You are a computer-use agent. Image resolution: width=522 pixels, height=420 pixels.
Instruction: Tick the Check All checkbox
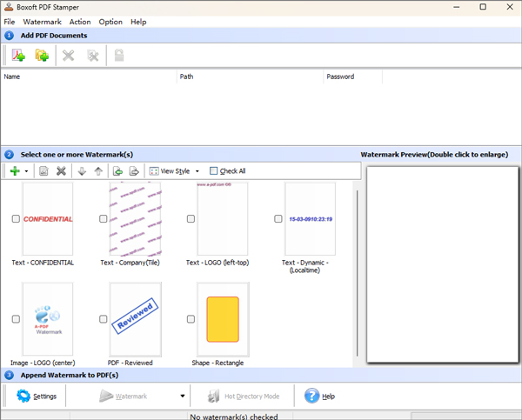(x=214, y=171)
